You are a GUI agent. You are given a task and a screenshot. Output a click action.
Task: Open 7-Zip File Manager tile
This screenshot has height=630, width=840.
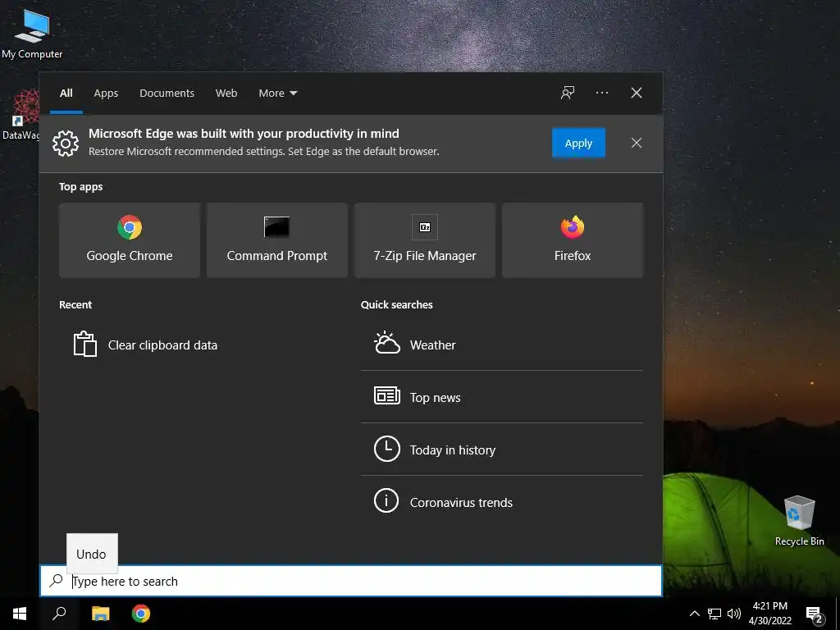(425, 240)
